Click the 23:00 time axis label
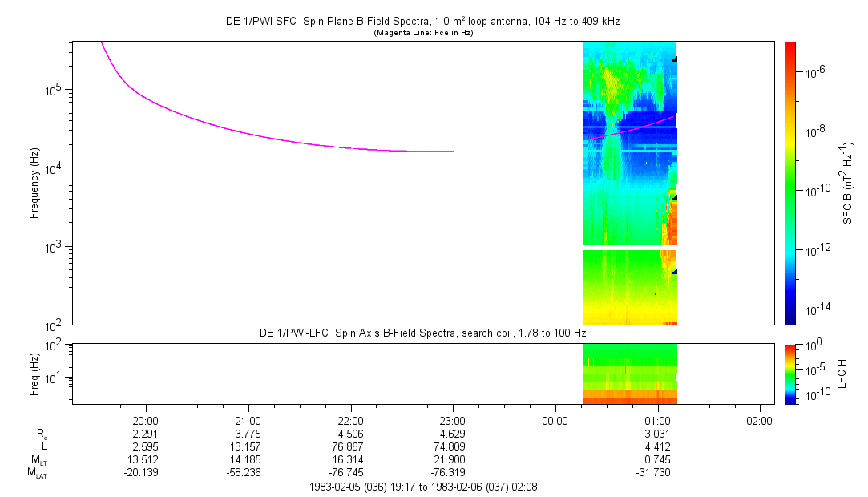The width and height of the screenshot is (868, 497). click(453, 421)
